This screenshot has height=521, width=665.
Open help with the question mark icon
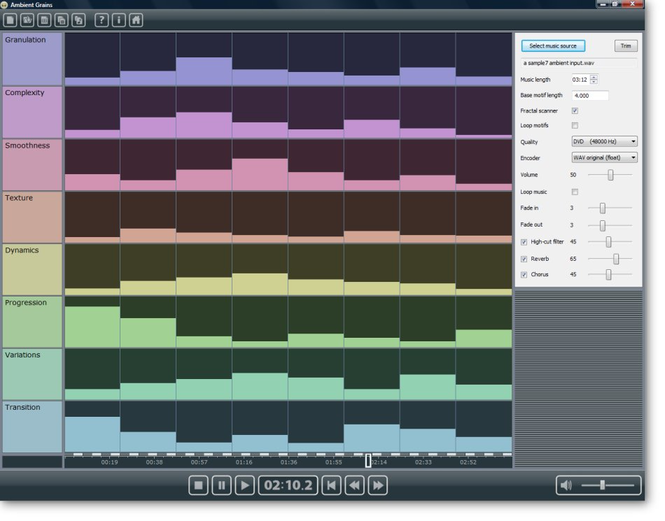click(x=101, y=20)
